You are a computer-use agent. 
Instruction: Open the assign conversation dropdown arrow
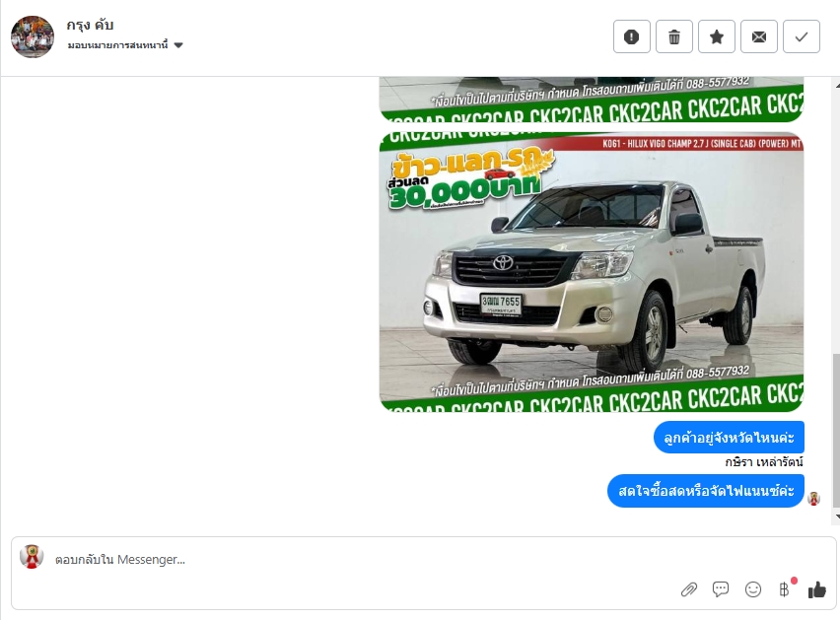click(178, 45)
